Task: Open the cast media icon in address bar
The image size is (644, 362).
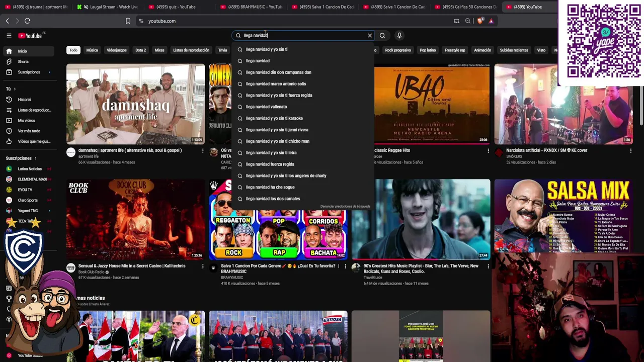Action: 456,21
